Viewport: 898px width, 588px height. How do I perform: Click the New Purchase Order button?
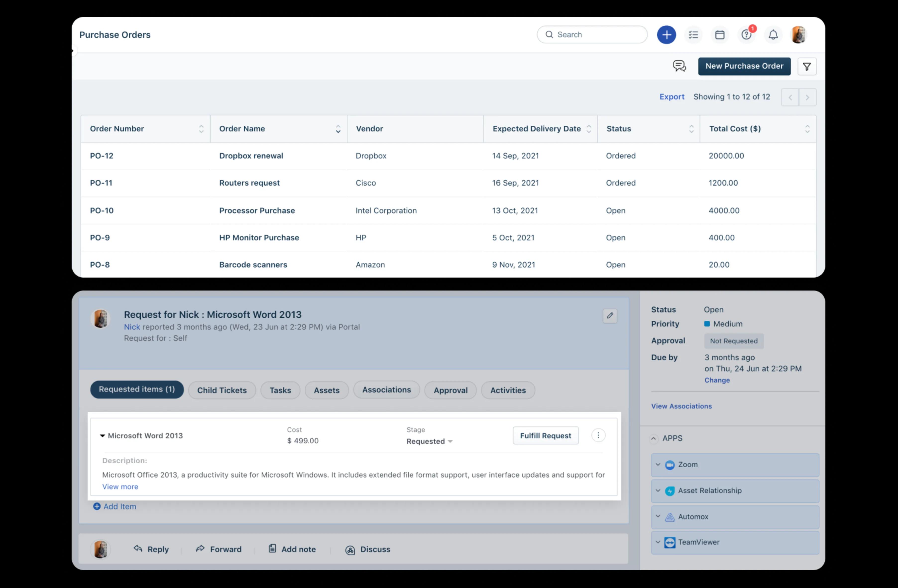pyautogui.click(x=744, y=66)
